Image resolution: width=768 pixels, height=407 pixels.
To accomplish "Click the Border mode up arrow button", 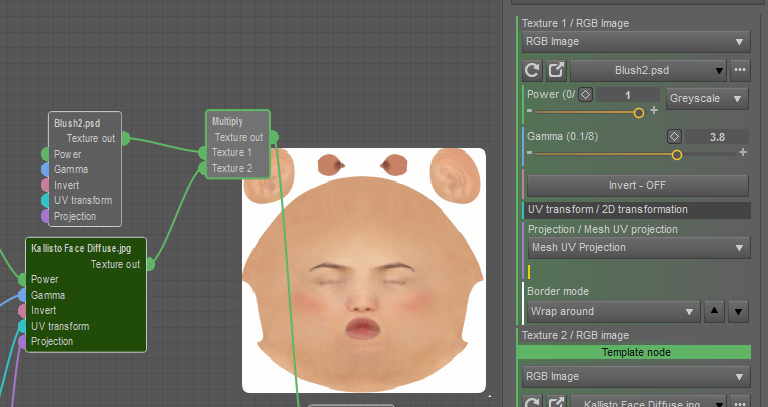I will (x=714, y=311).
